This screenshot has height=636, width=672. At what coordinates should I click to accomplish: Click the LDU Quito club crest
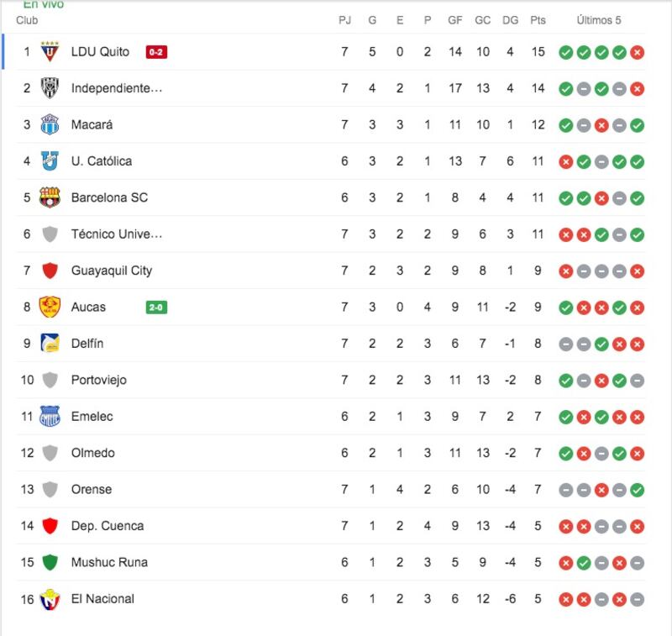pos(50,51)
